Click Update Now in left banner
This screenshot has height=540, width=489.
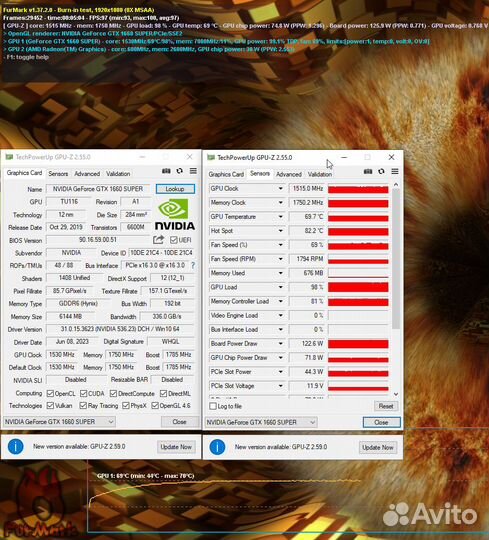tap(176, 447)
